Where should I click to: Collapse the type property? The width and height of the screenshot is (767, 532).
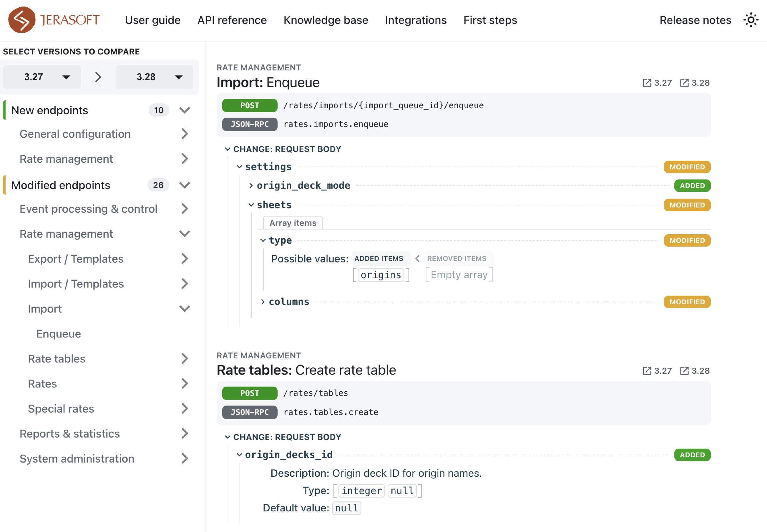263,240
